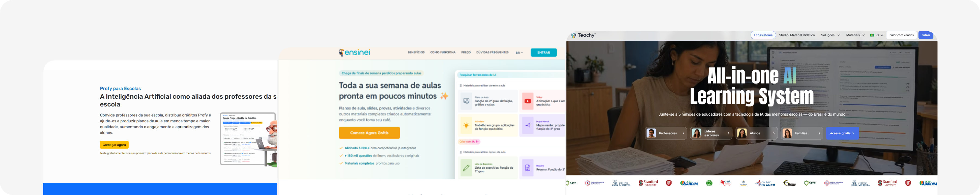Click the 'Teste gratuitamente' note under Começar agora
Screen dimensions: 980x195
(x=155, y=153)
